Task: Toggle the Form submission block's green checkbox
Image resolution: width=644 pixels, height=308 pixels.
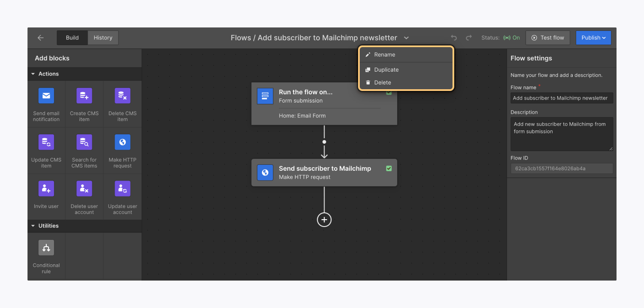Action: [x=389, y=92]
